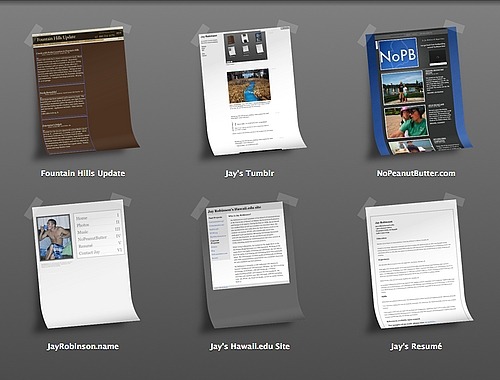Click the Jay's Hawaii.edu Site label

click(250, 346)
